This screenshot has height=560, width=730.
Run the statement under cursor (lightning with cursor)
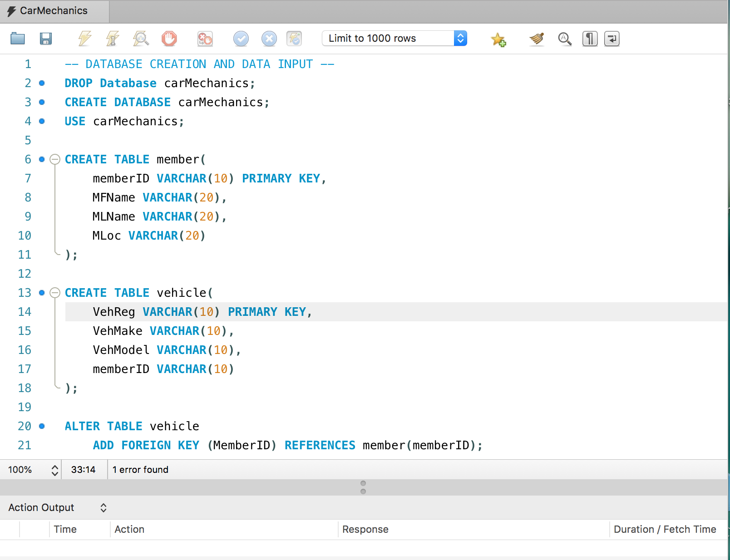(x=112, y=39)
